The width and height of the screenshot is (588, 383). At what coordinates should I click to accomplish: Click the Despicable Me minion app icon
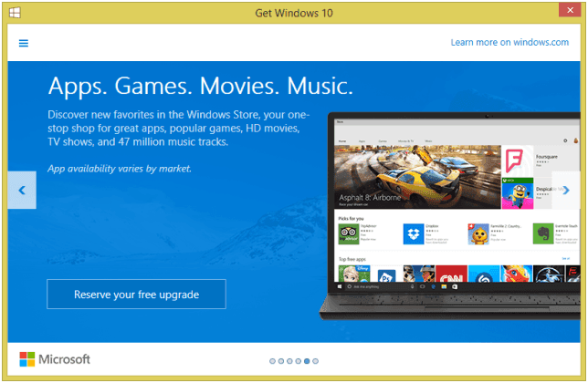(517, 193)
